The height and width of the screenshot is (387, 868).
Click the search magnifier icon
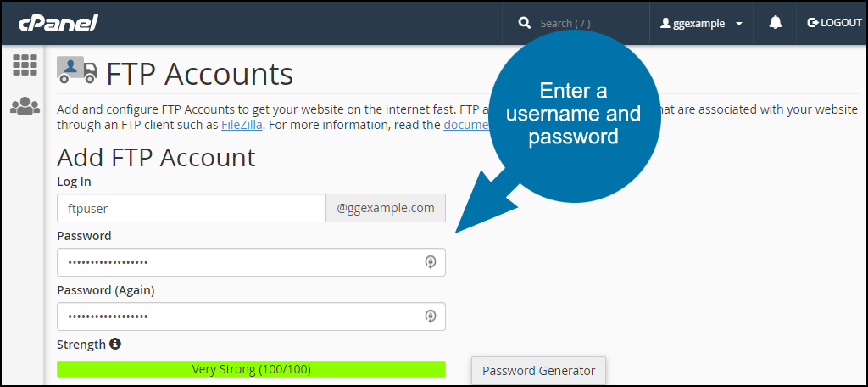click(524, 23)
